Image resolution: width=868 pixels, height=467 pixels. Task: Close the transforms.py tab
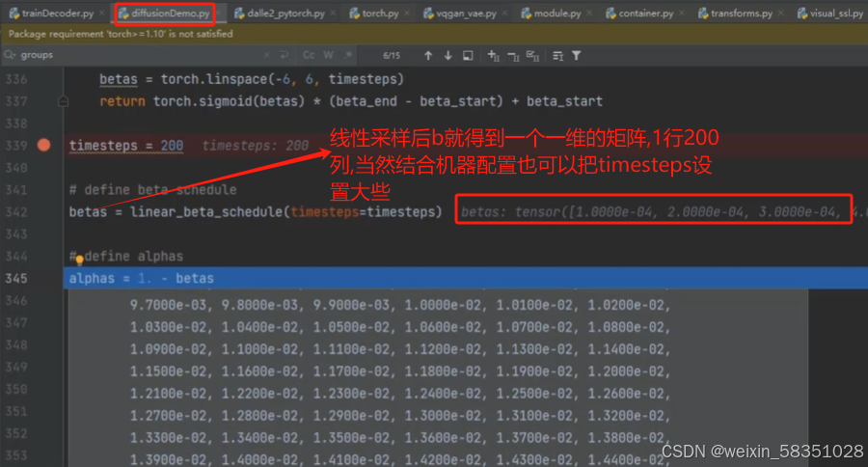(780, 14)
